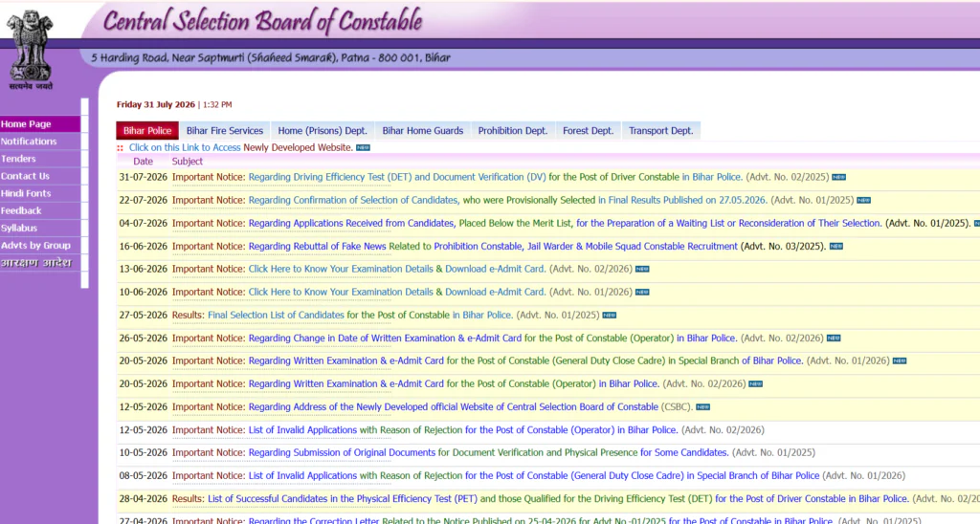Click NEW badge on 26-05-2026 notice
The width and height of the screenshot is (980, 524).
pyautogui.click(x=834, y=338)
